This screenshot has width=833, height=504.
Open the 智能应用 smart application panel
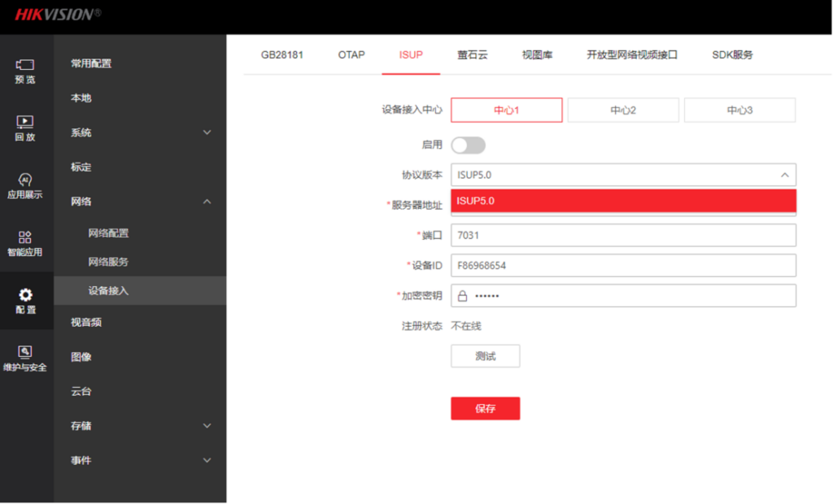tap(25, 244)
